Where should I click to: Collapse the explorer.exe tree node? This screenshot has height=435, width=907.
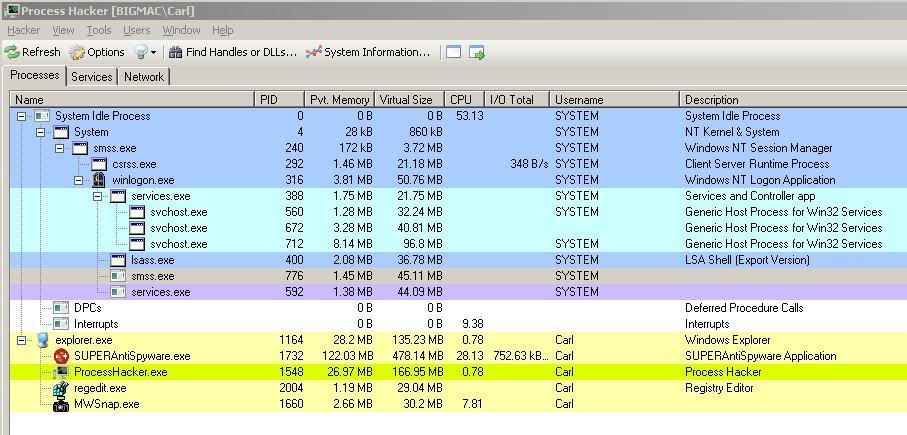21,340
